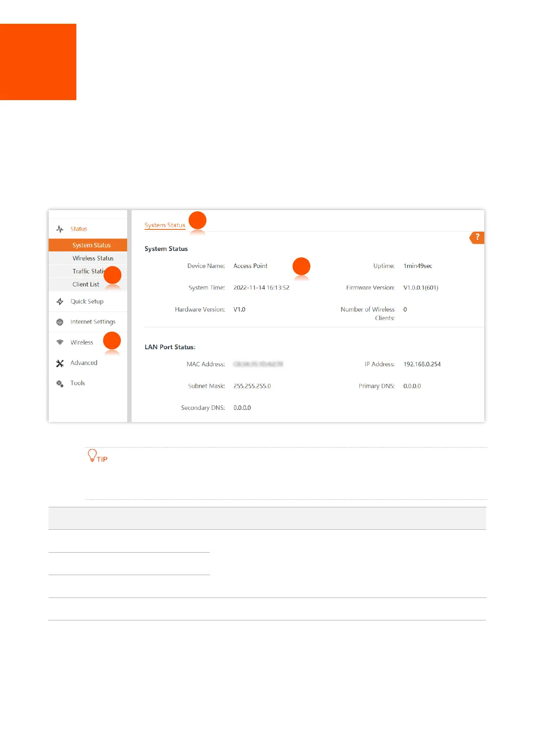
Task: Click the Quick Setup lightning icon
Action: click(x=60, y=302)
